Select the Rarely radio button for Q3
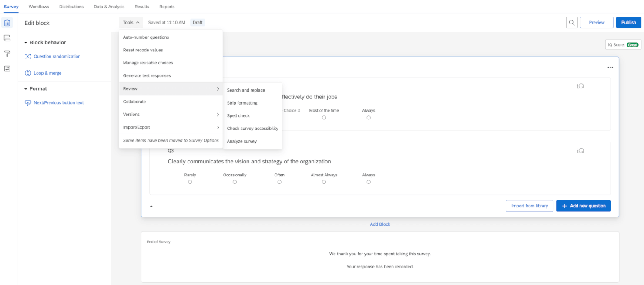 [190, 182]
